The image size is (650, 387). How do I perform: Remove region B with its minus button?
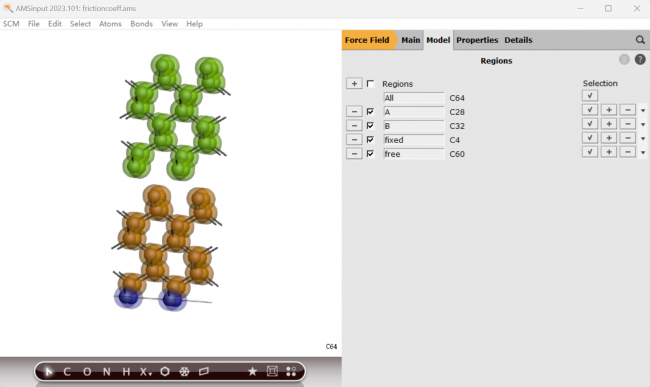tap(354, 126)
